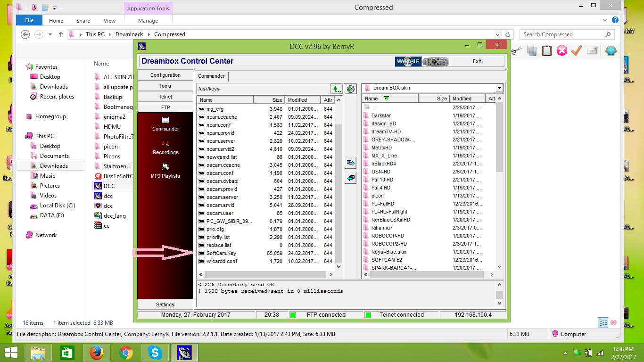Open the View tab in Explorer ribbon
The image size is (644, 362).
(x=110, y=21)
